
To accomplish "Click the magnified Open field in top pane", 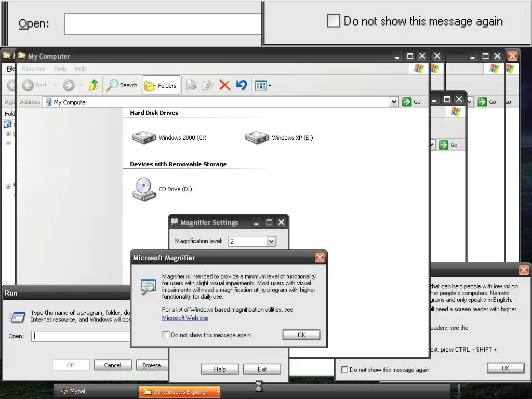I will pos(163,24).
